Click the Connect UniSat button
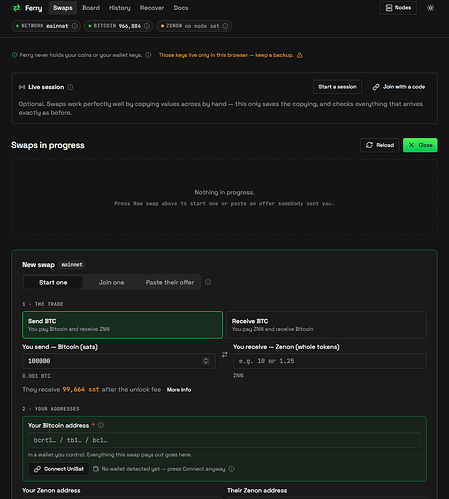Screen dimensions: 449x499 pos(59,469)
